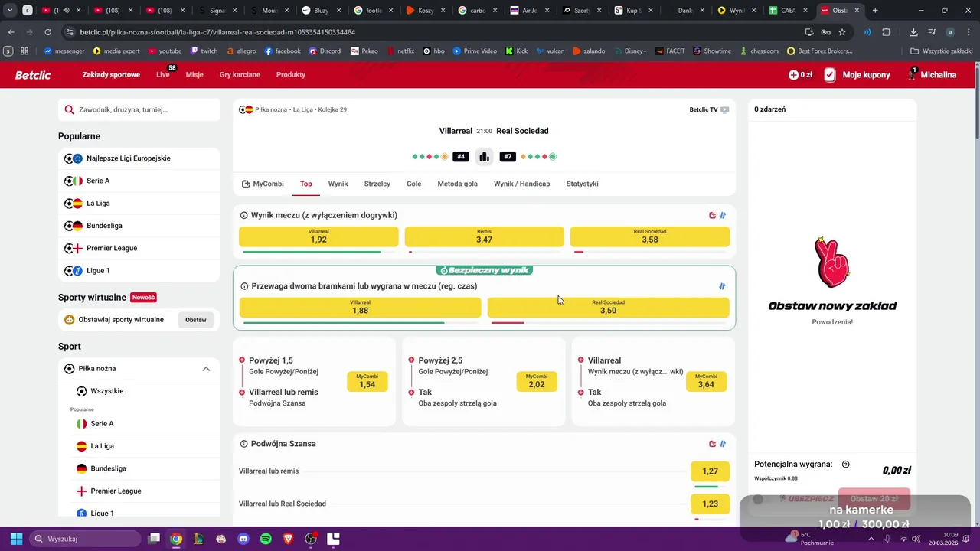Switch to the Statystyki tab
The height and width of the screenshot is (551, 980).
pyautogui.click(x=583, y=184)
